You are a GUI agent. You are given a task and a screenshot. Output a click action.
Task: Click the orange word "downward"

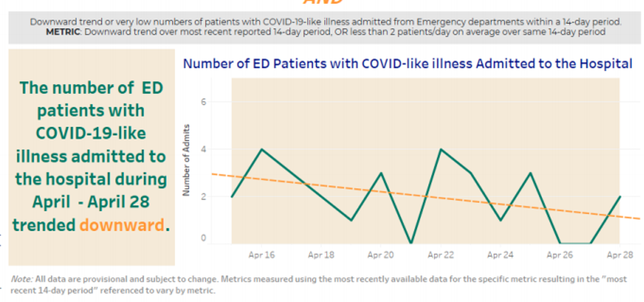click(x=123, y=225)
